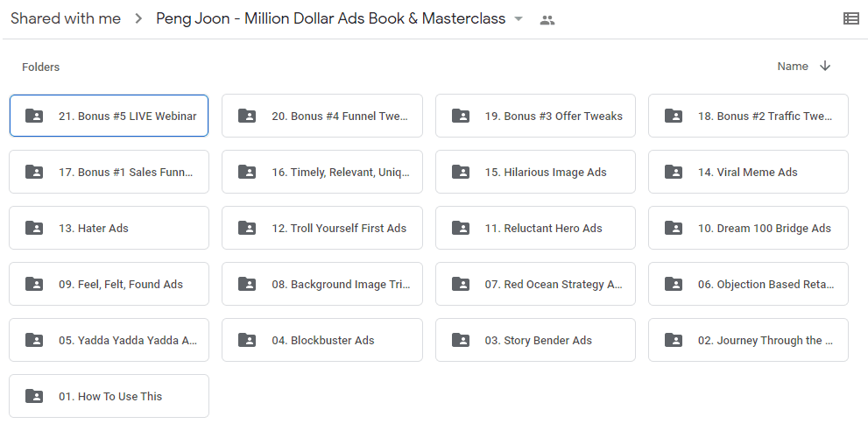Select text '05. Yadda Yadda Yadda A...'
The width and height of the screenshot is (868, 431).
[128, 340]
